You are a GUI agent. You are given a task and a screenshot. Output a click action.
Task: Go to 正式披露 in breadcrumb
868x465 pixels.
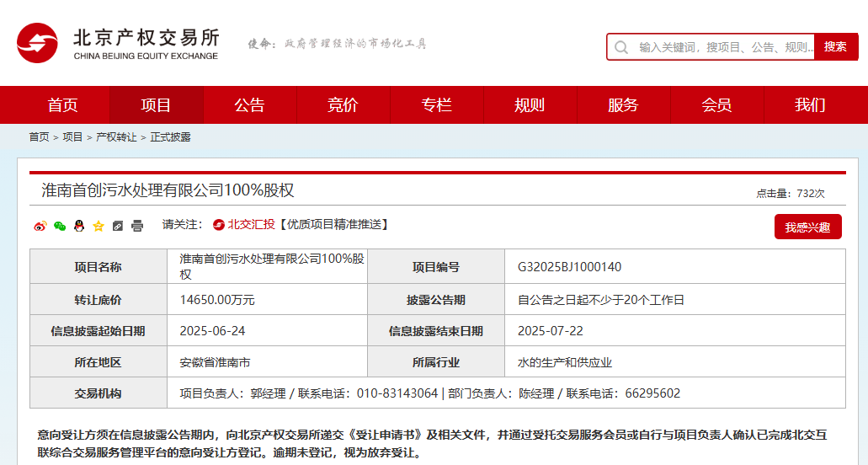click(x=171, y=136)
